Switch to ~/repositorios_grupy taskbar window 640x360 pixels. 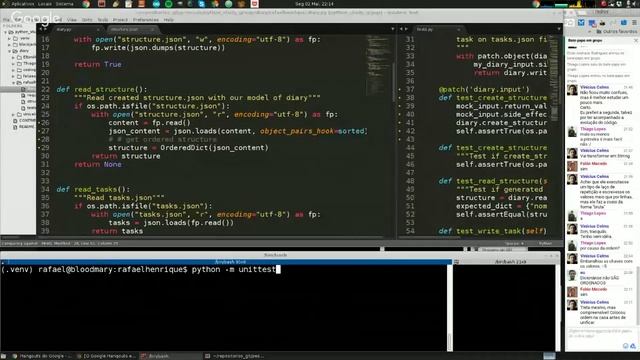(x=235, y=356)
